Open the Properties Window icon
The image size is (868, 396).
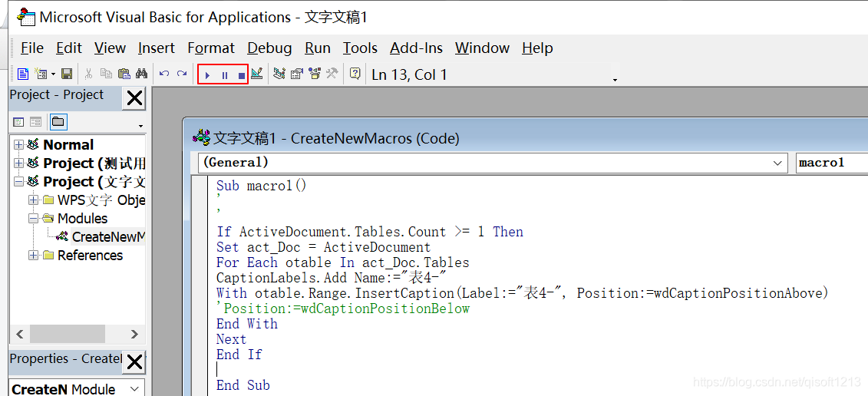(297, 74)
